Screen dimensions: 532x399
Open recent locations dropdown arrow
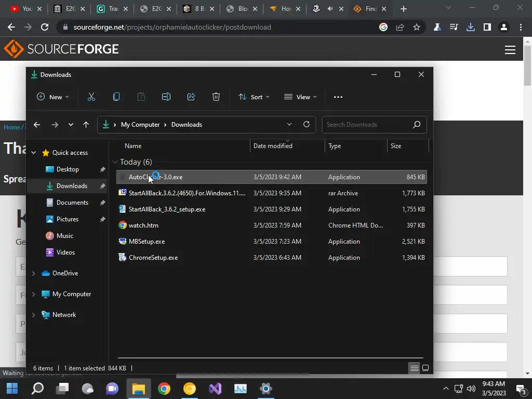(71, 125)
